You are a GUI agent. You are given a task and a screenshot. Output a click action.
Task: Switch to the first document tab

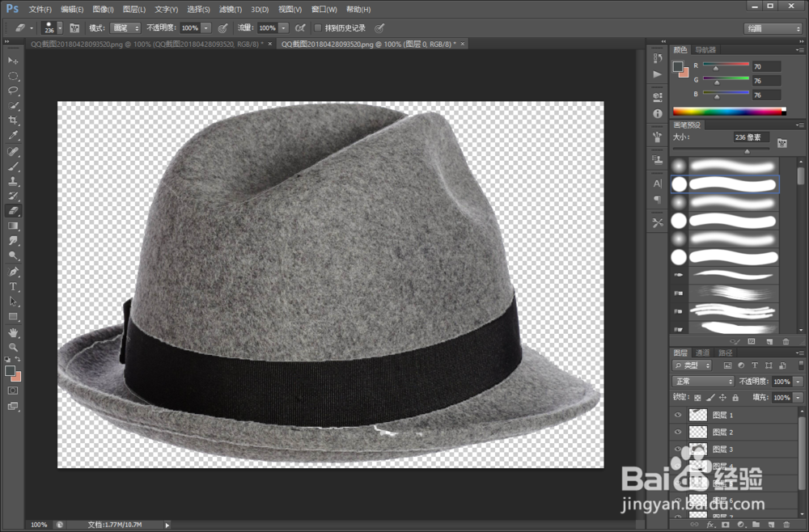click(146, 44)
